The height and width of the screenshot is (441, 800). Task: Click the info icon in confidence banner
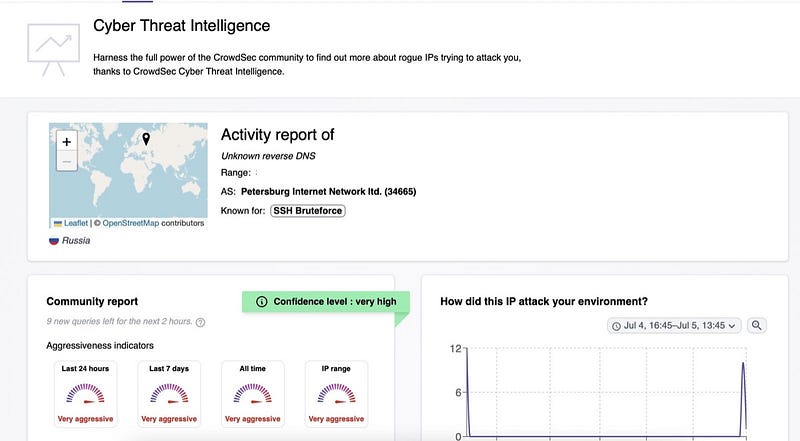[x=262, y=302]
